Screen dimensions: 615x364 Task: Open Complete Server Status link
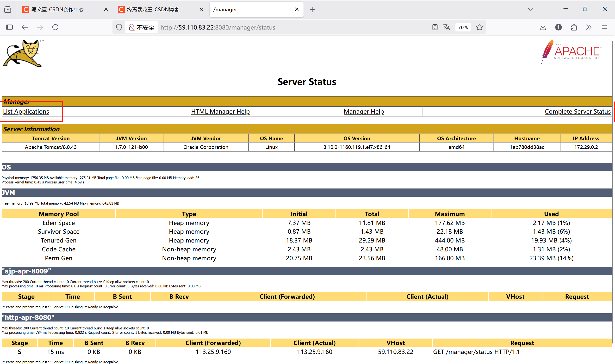tap(578, 111)
